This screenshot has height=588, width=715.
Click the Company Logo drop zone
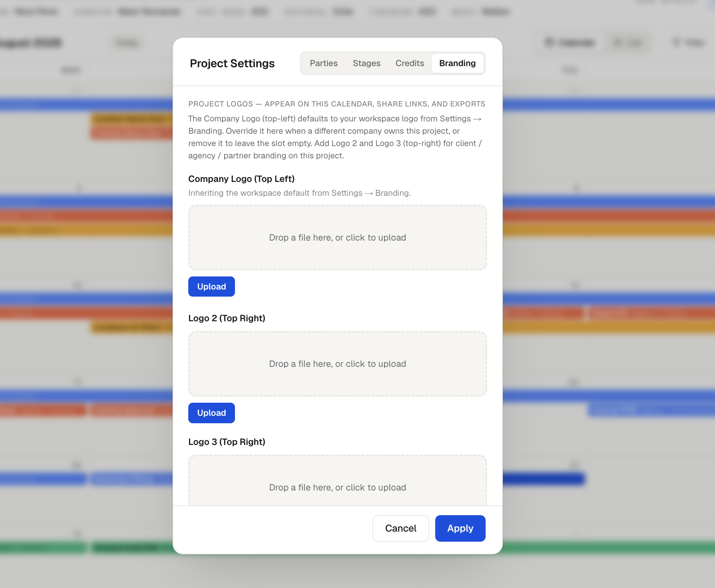337,238
